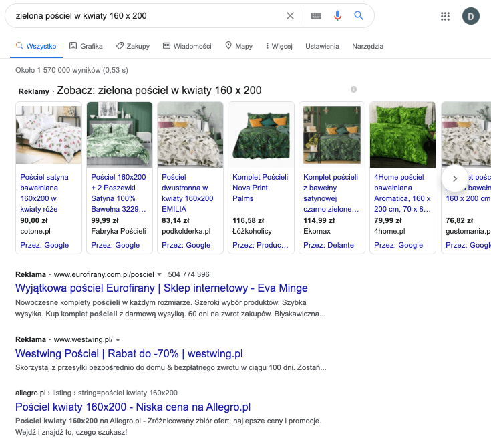The height and width of the screenshot is (448, 491).
Task: Switch to the Grafika tab
Action: 86,46
